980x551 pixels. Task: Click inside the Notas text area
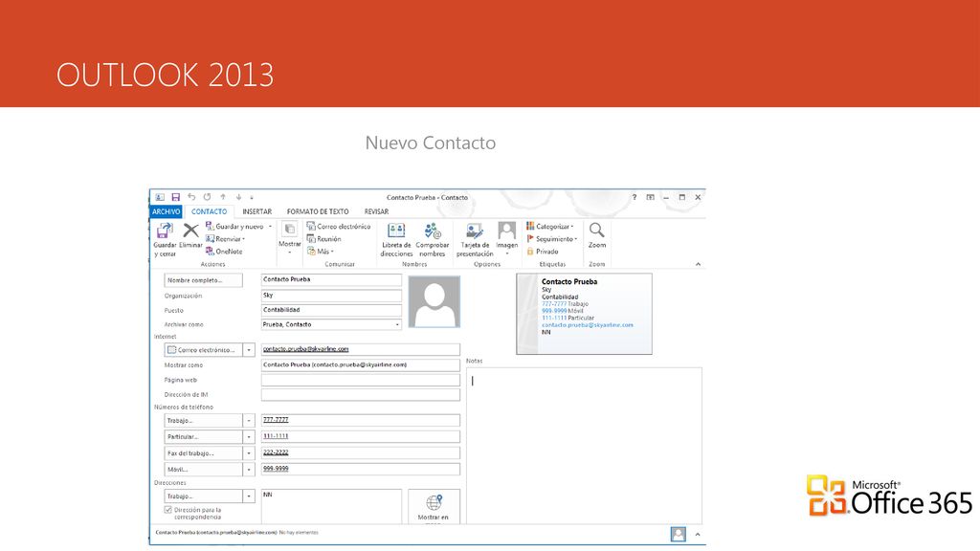(584, 446)
